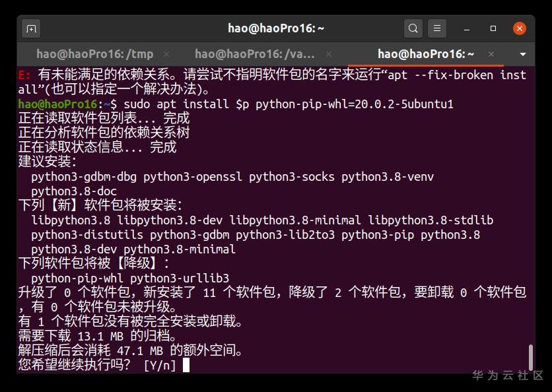Close the /tmp tab

point(166,54)
